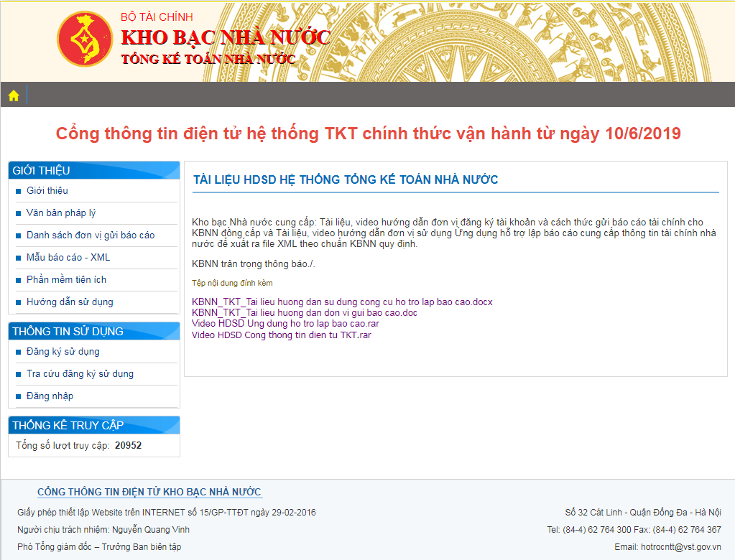Click the visit count 20952
Screen dimensions: 735x560
click(x=128, y=445)
